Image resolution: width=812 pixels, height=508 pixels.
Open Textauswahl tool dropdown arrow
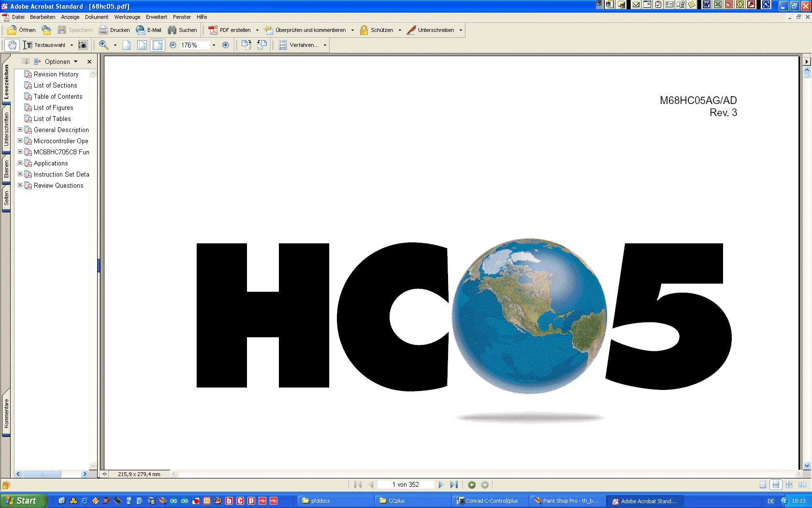point(72,45)
